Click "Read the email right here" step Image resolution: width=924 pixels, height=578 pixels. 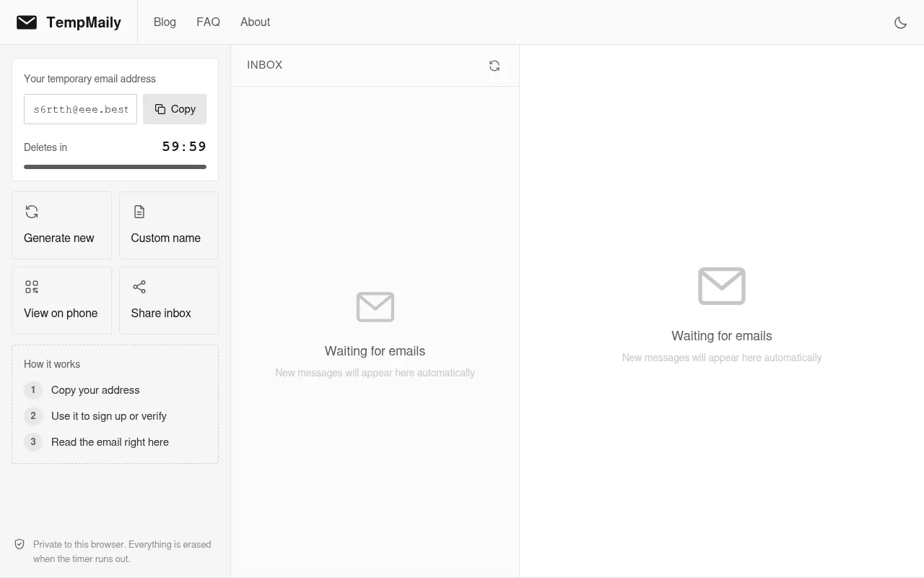coord(110,442)
